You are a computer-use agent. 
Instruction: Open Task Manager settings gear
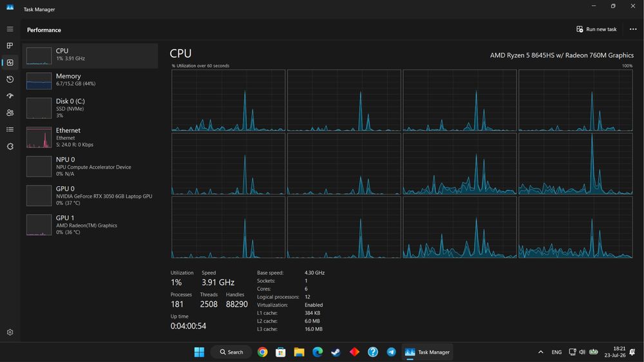pos(10,332)
